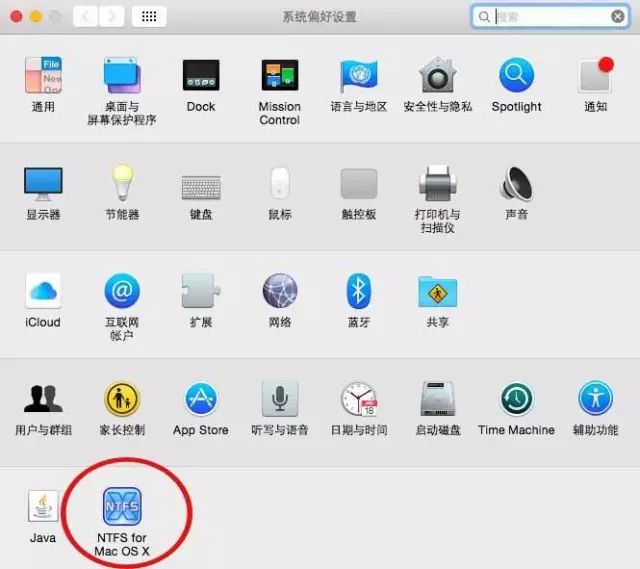Open the Sound (声音) preferences
The height and width of the screenshot is (569, 640).
pos(516,185)
